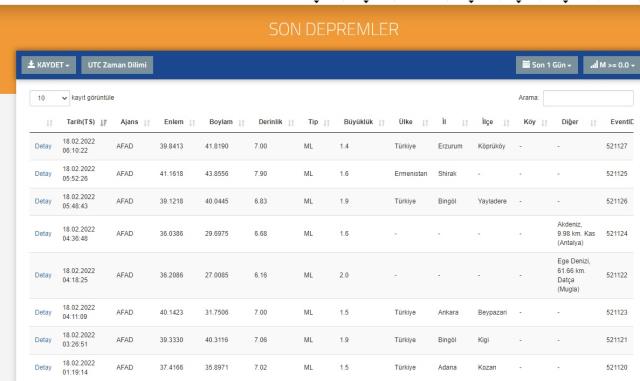Click EventID value 521121

click(617, 340)
